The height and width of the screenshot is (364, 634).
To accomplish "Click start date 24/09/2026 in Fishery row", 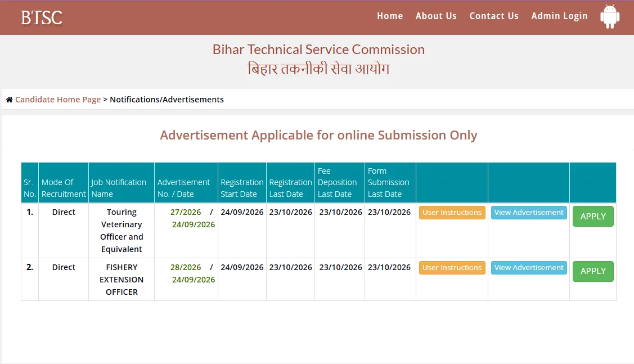I will (x=242, y=267).
